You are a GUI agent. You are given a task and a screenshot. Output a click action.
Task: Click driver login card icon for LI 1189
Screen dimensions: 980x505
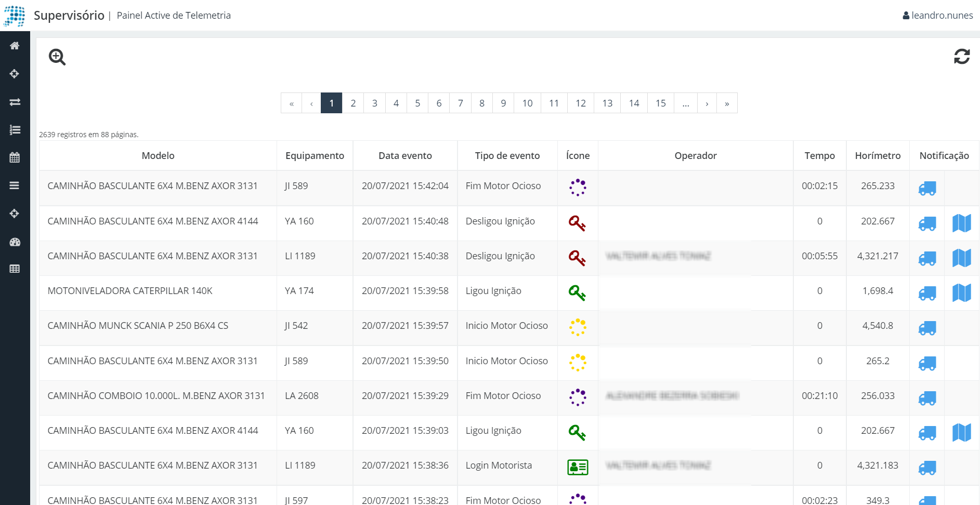(x=578, y=468)
